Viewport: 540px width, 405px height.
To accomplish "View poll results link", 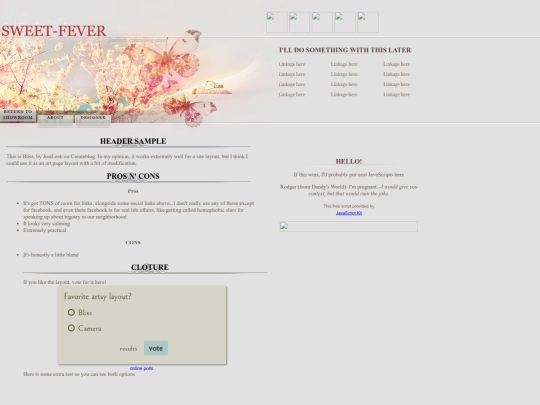I will click(x=128, y=349).
